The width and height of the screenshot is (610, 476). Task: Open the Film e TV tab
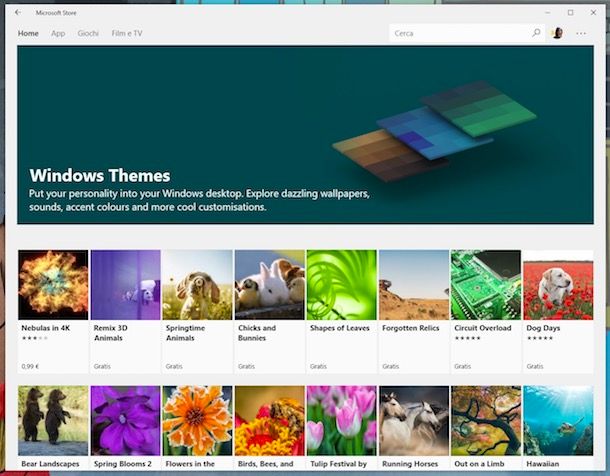(127, 33)
